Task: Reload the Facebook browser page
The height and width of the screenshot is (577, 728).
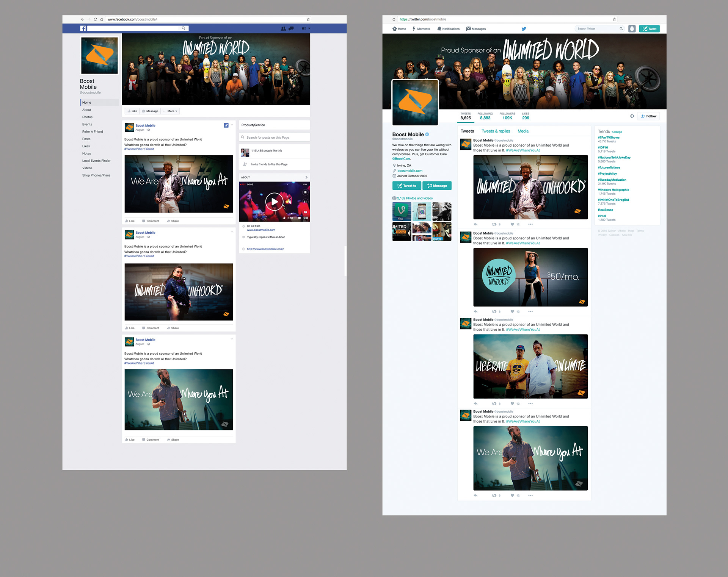Action: coord(96,19)
